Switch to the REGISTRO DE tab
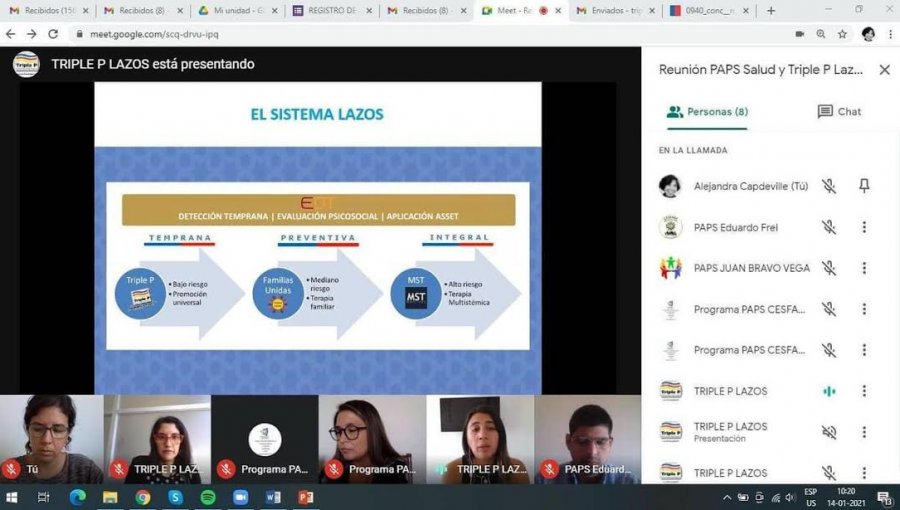Screen dimensions: 900x510 (331, 11)
